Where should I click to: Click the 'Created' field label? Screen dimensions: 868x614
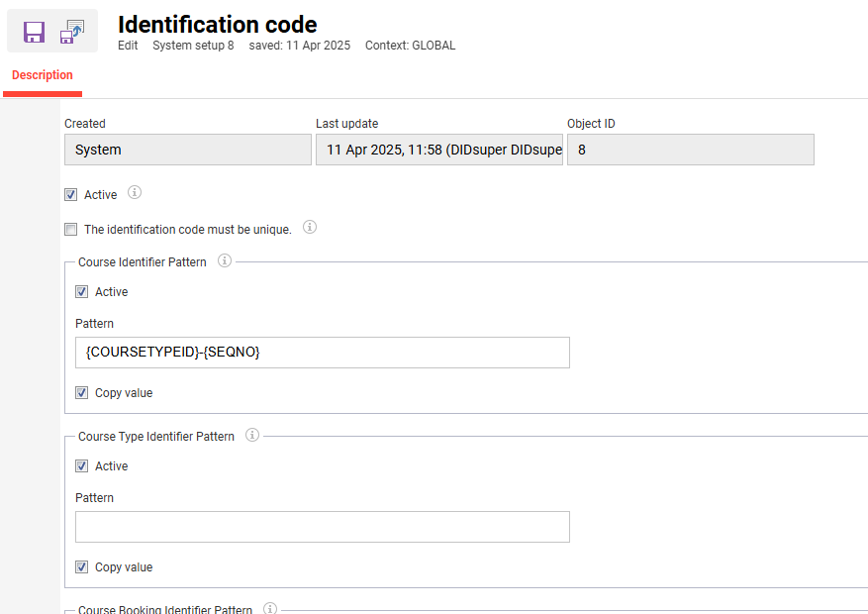pos(85,124)
